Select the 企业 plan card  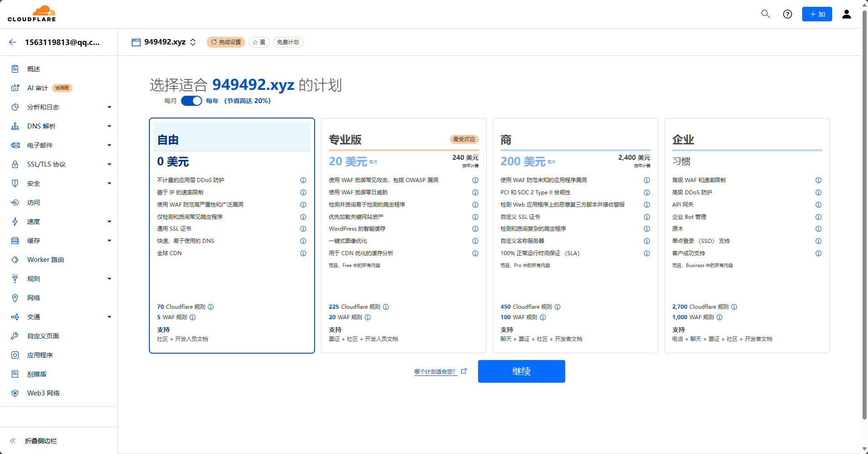pos(747,236)
